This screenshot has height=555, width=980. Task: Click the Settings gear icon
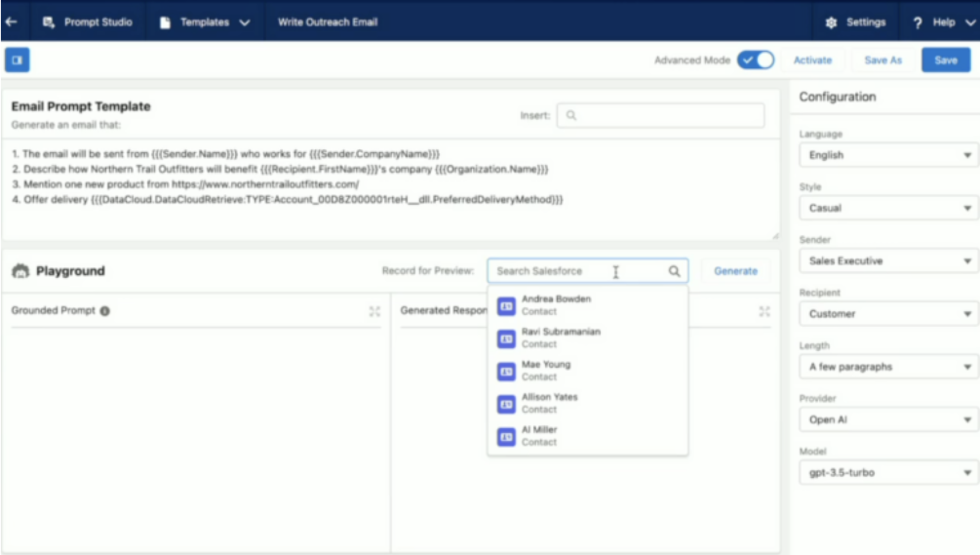(x=831, y=21)
